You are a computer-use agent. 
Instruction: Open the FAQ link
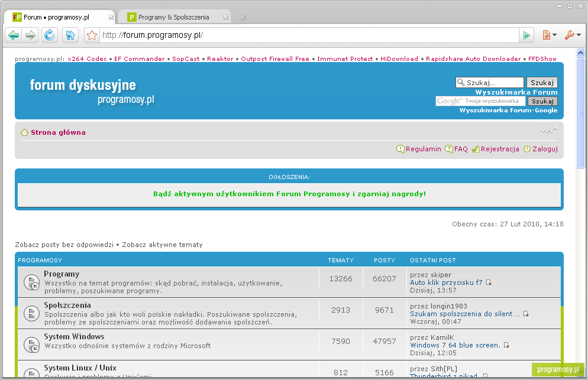point(461,149)
